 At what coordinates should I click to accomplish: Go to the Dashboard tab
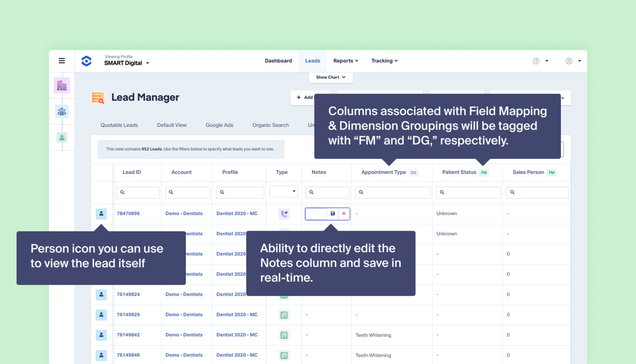278,61
